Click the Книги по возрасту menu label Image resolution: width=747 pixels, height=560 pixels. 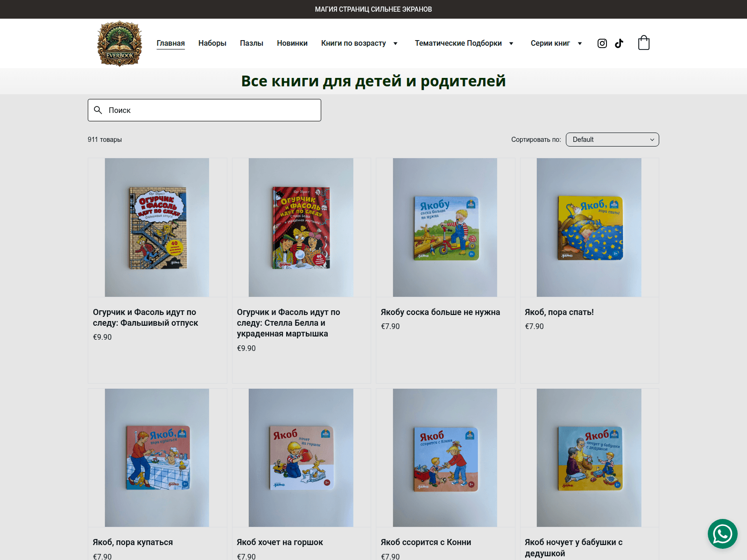pyautogui.click(x=353, y=43)
